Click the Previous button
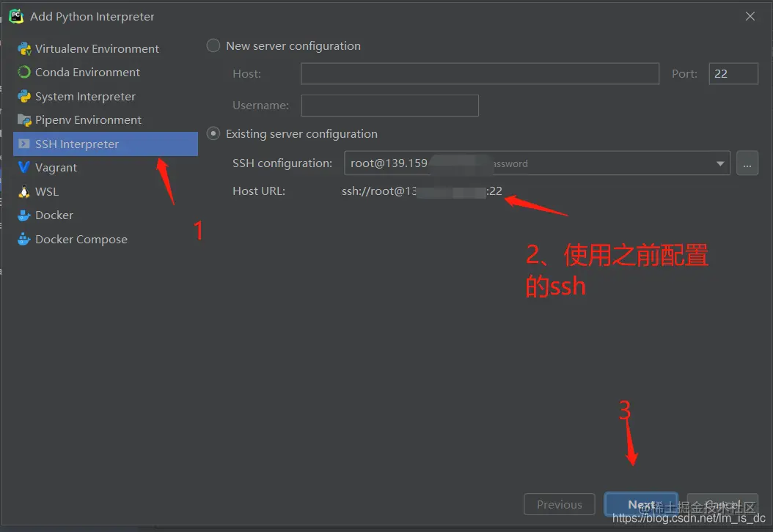 click(559, 504)
